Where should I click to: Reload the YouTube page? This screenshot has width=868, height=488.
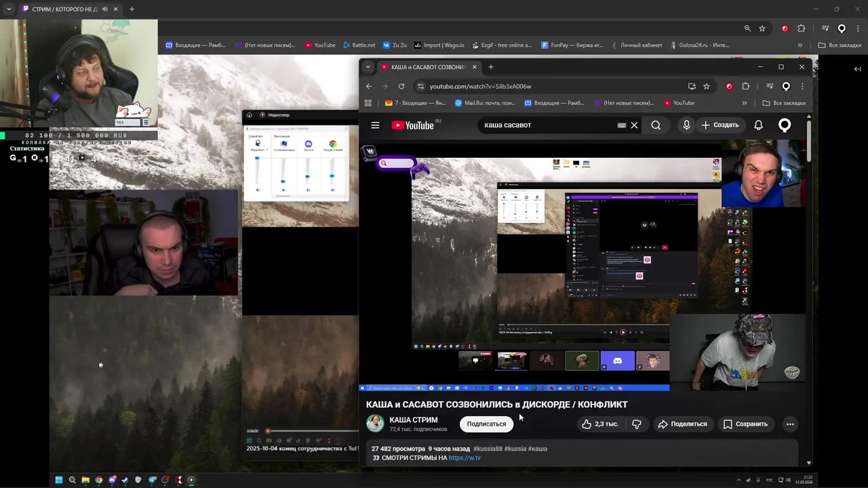(401, 86)
